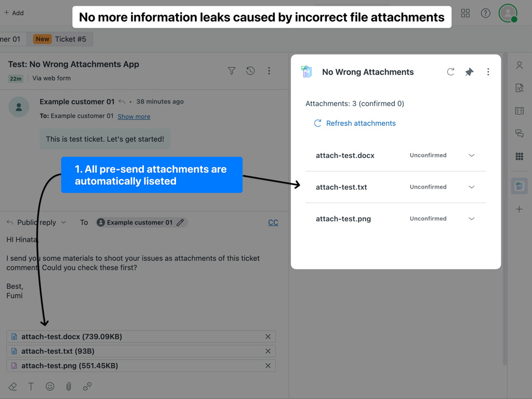Viewport: 532px width, 399px height.
Task: Click the Show more link
Action: coord(134,116)
